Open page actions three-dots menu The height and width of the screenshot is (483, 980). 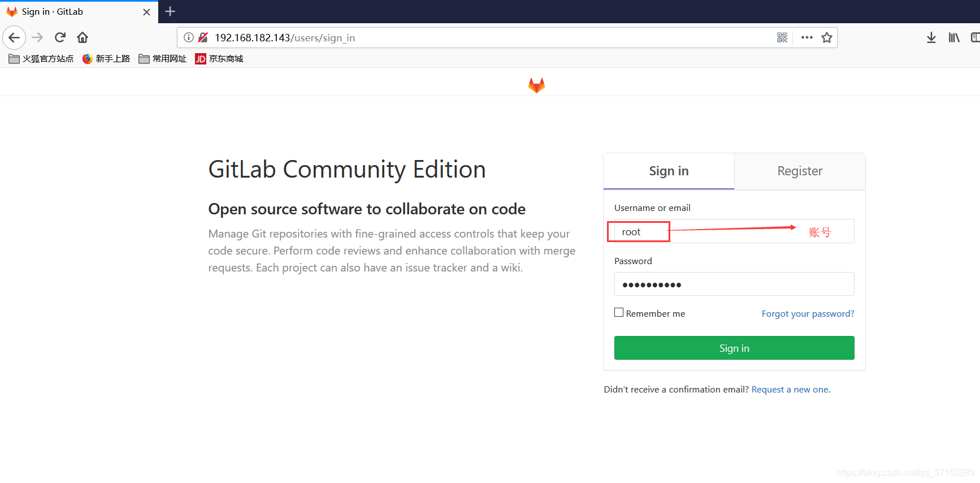(806, 38)
